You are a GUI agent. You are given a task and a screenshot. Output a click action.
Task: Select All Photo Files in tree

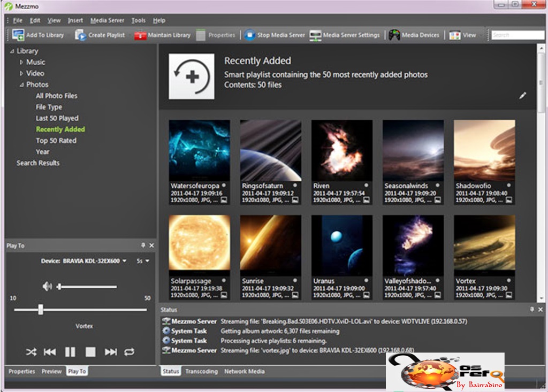click(57, 96)
